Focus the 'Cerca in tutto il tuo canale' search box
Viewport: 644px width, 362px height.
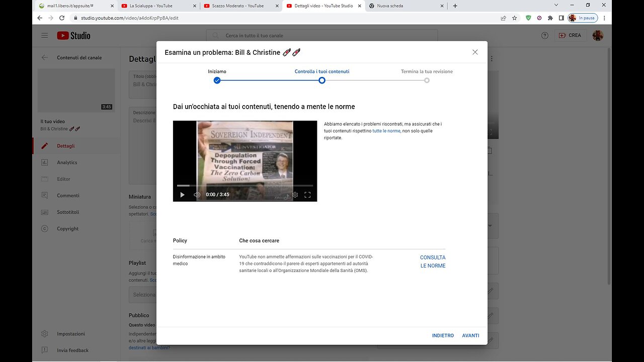click(322, 36)
